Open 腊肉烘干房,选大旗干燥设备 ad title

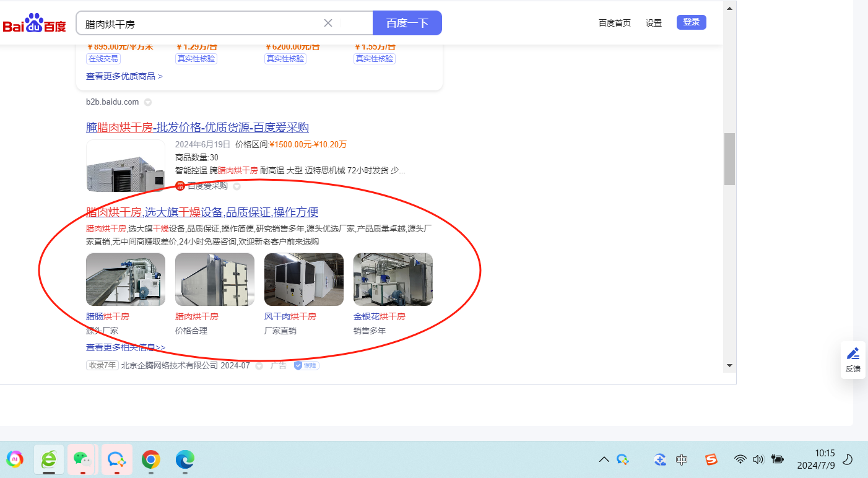(202, 212)
